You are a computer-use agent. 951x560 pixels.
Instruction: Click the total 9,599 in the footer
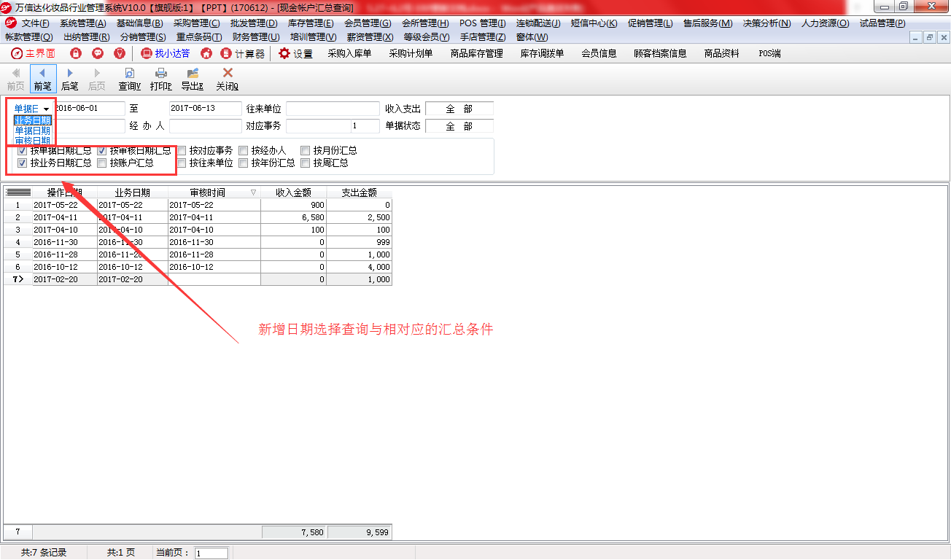360,532
